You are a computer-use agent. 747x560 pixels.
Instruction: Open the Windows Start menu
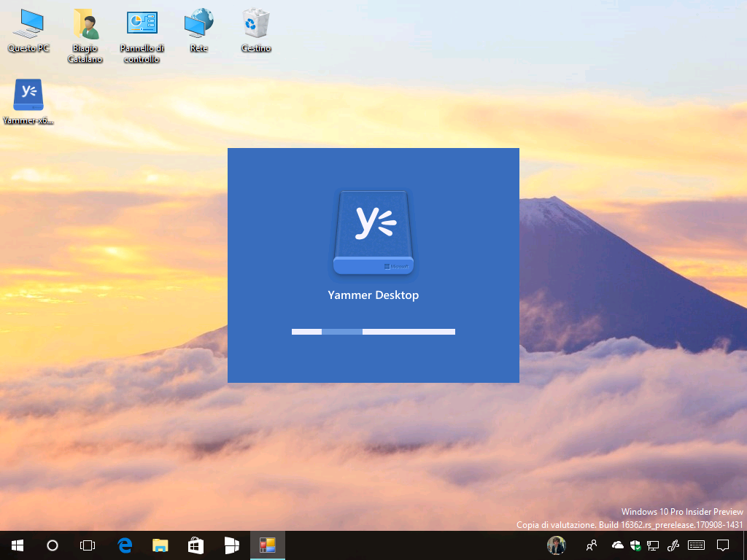[x=18, y=545]
